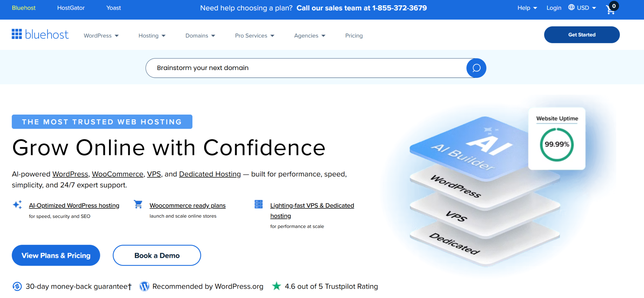Image resolution: width=644 pixels, height=298 pixels.
Task: Click the WordPress.org logo icon
Action: 144,286
